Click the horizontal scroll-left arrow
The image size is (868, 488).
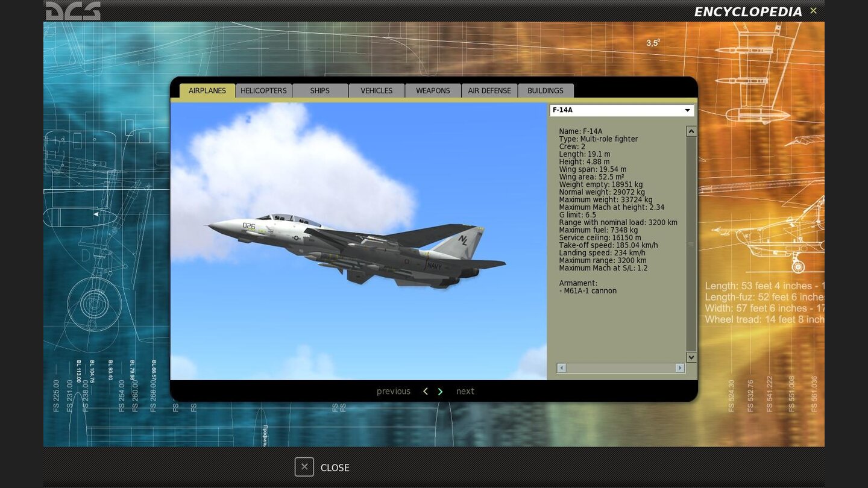(562, 368)
